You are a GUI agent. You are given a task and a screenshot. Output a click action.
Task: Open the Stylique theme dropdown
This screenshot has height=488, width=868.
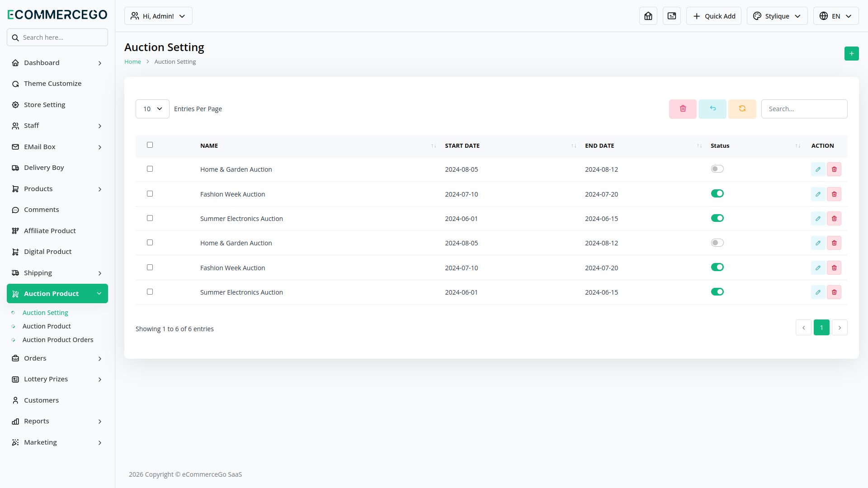tap(777, 16)
